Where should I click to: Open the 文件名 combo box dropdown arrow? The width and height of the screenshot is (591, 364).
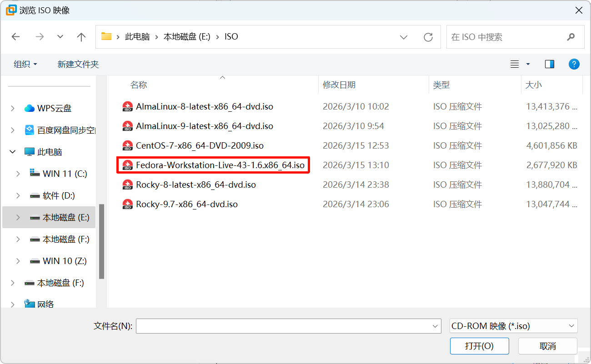pyautogui.click(x=436, y=326)
